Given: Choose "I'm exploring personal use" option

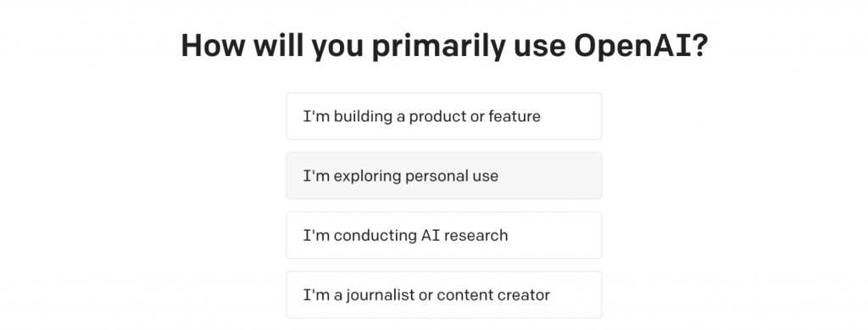Looking at the screenshot, I should pos(444,176).
